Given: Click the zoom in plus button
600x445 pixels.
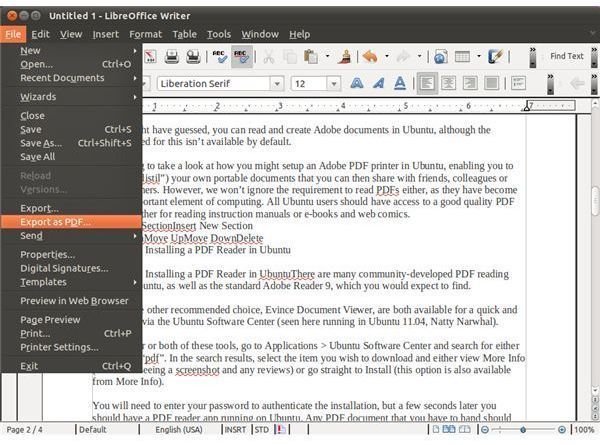Looking at the screenshot, I should (x=561, y=430).
